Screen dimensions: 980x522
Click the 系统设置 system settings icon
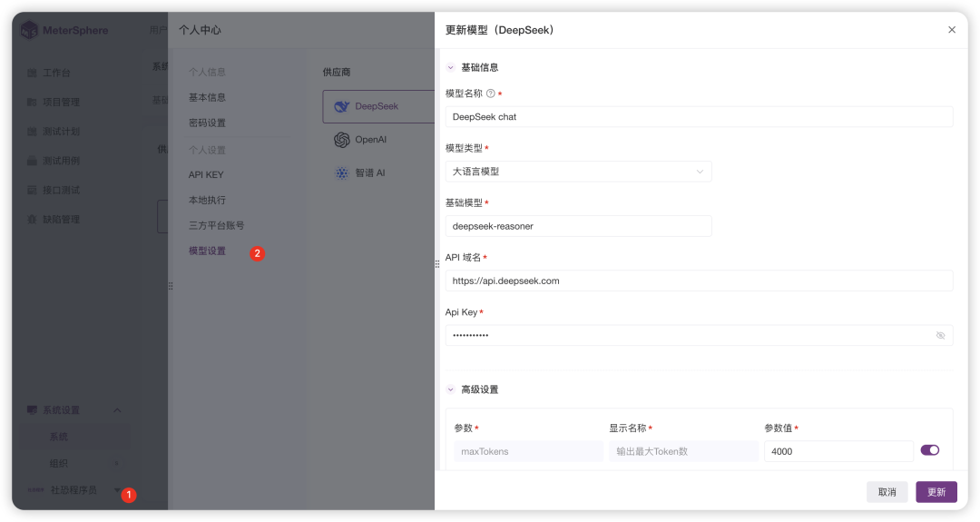pos(32,410)
